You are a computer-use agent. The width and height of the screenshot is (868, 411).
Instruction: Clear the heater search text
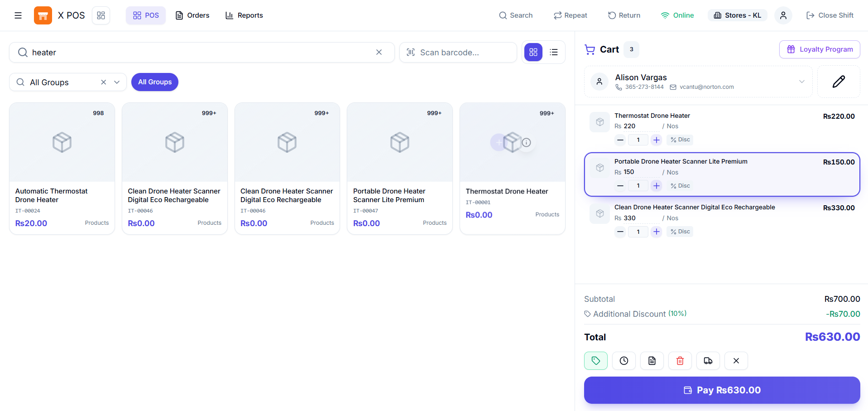tap(379, 53)
